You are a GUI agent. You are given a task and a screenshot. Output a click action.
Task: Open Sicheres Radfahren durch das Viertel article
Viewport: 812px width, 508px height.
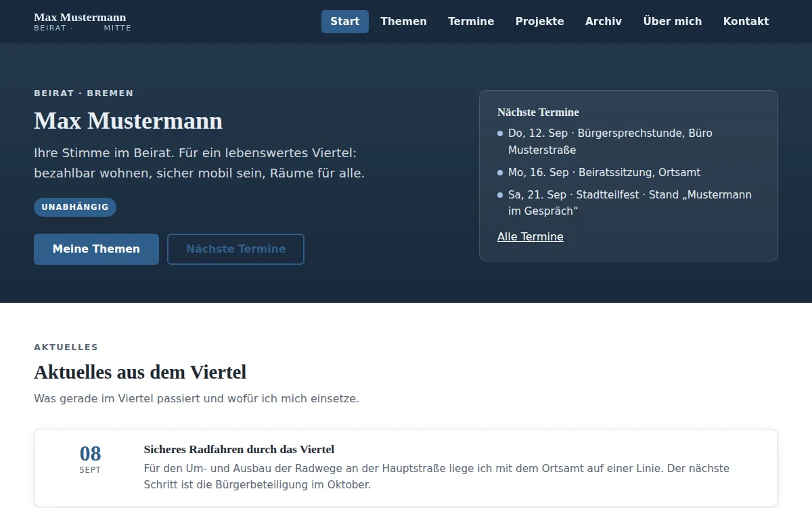[239, 450]
